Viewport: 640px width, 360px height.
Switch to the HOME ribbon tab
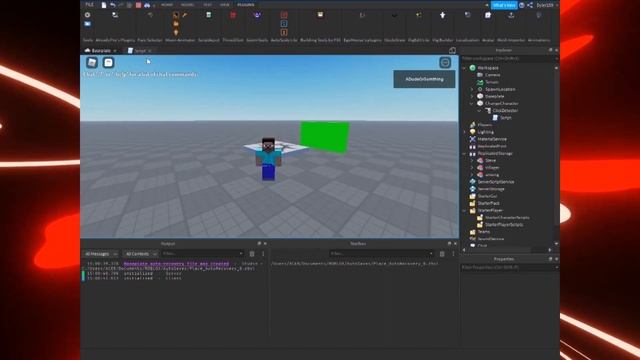point(167,5)
